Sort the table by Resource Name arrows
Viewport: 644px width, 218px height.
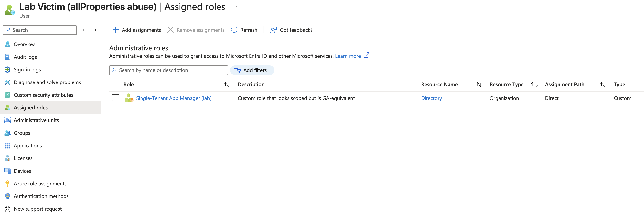point(479,84)
